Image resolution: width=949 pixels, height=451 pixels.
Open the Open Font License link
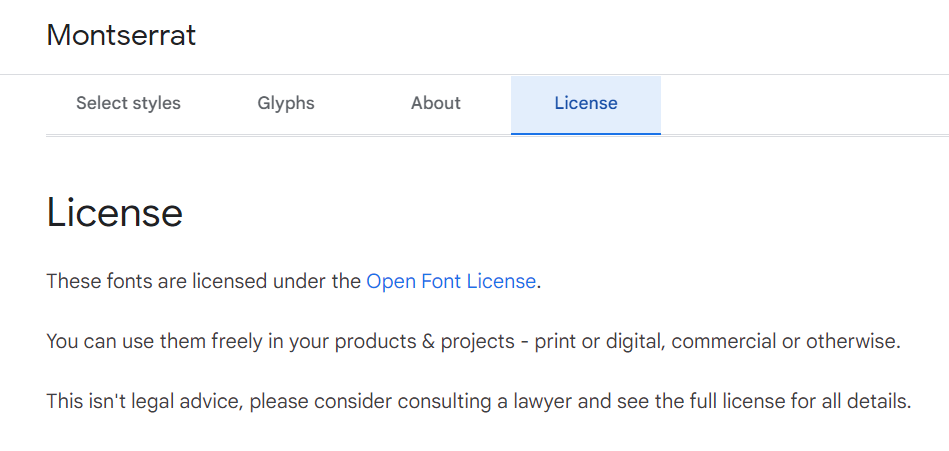[451, 281]
